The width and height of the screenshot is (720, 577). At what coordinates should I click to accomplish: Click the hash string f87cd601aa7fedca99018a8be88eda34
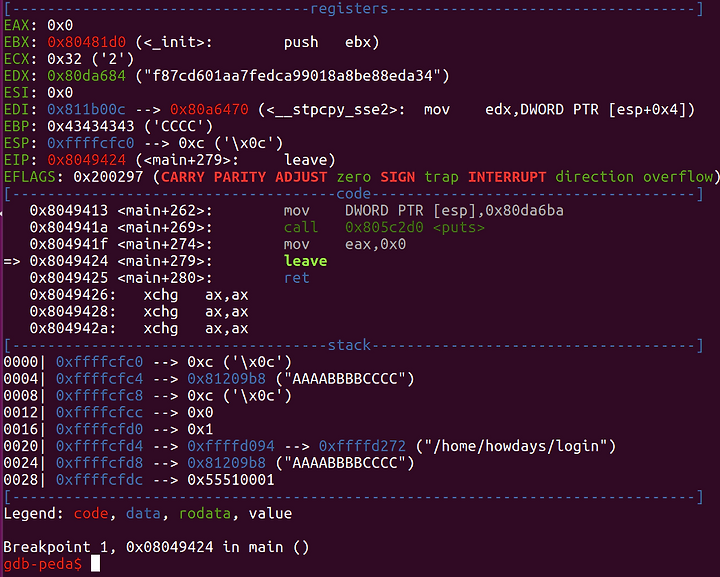292,76
